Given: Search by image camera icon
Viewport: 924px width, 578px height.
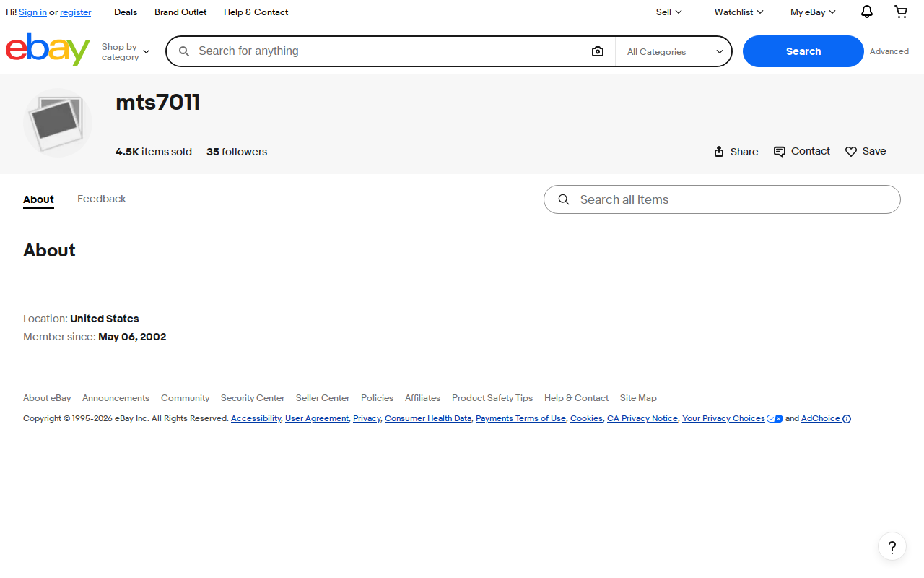Looking at the screenshot, I should point(598,51).
